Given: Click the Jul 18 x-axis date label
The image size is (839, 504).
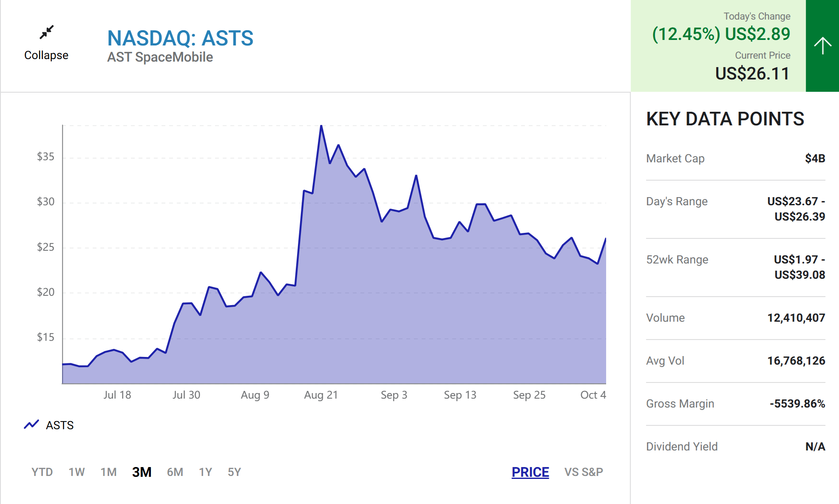Looking at the screenshot, I should [117, 395].
